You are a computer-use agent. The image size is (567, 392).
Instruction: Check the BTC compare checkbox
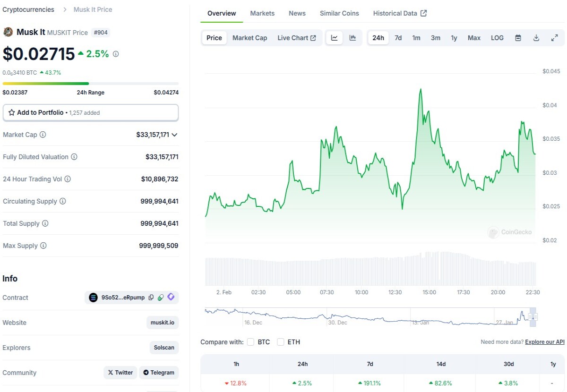250,342
